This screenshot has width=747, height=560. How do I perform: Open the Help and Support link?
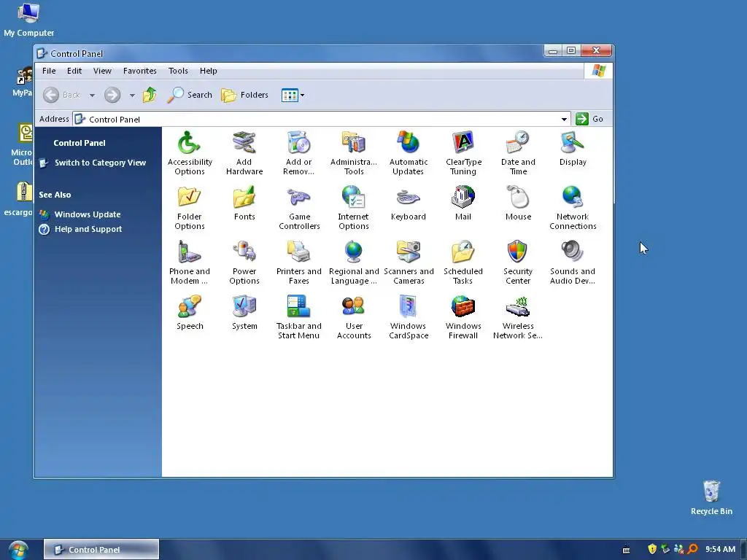(x=88, y=229)
